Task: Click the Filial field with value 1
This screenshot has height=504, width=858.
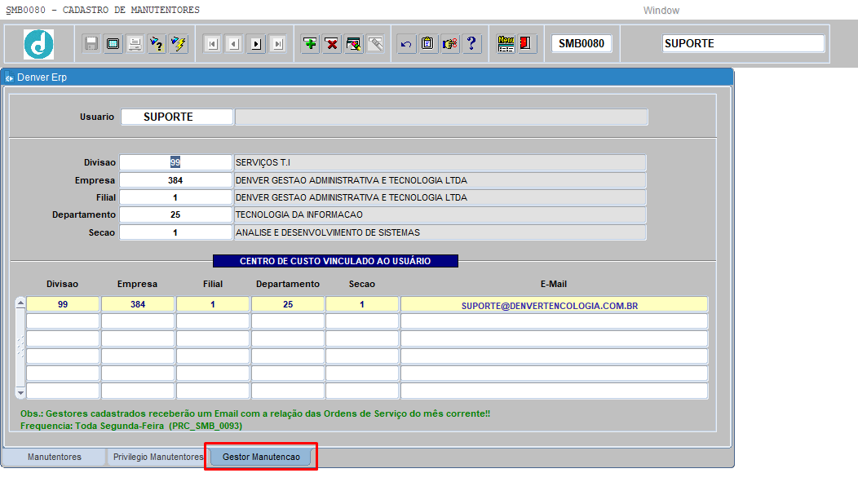Action: [x=175, y=197]
